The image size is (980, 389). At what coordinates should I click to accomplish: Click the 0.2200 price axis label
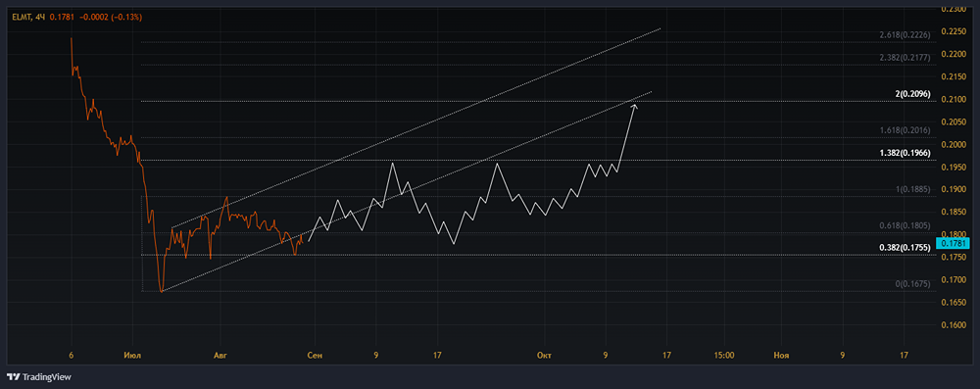click(x=953, y=55)
